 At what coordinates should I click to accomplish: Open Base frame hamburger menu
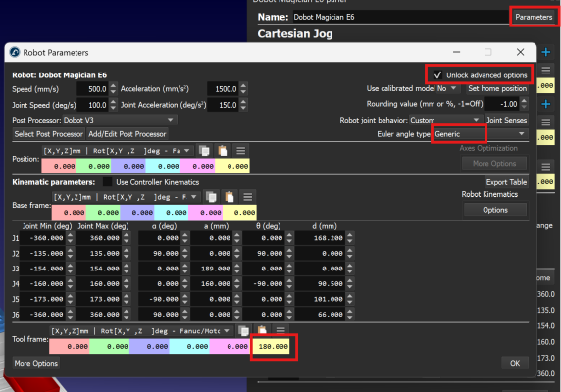pyautogui.click(x=248, y=197)
